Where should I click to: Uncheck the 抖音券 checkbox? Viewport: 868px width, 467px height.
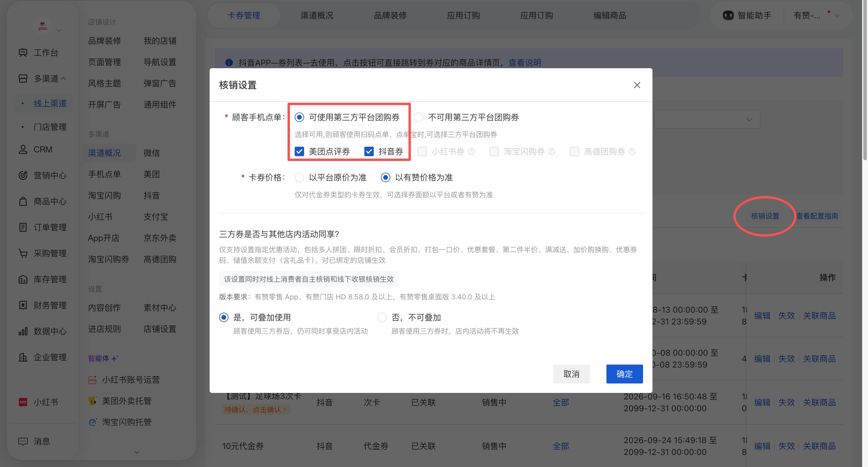[x=369, y=152]
